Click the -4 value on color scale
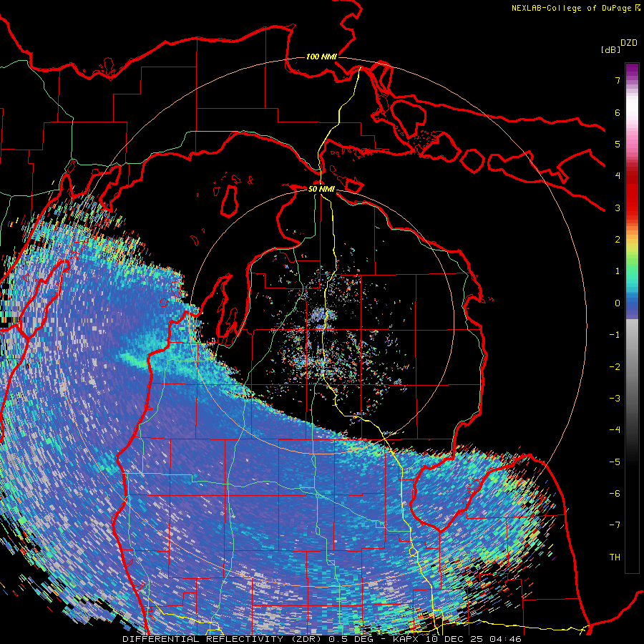The height and width of the screenshot is (644, 644). click(x=615, y=430)
